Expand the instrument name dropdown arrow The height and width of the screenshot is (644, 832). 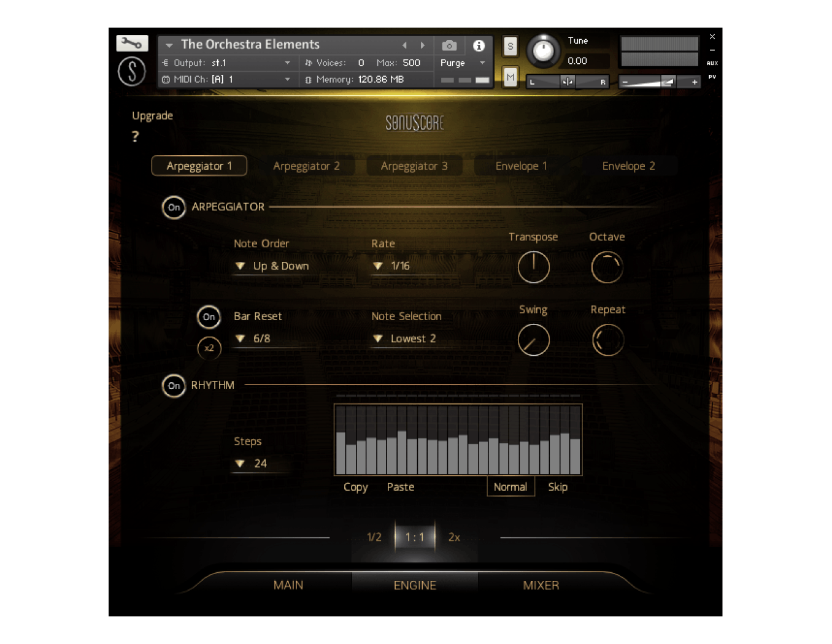[x=169, y=45]
